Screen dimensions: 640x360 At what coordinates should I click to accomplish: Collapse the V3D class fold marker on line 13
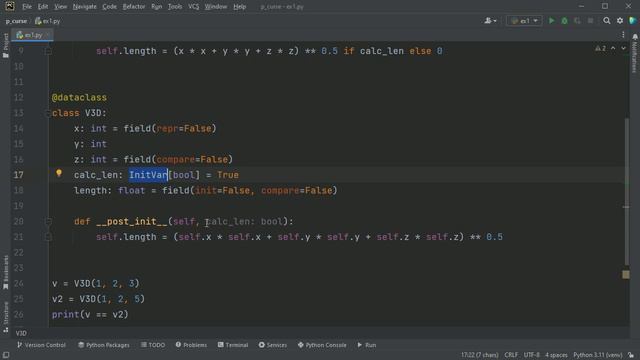[48, 113]
